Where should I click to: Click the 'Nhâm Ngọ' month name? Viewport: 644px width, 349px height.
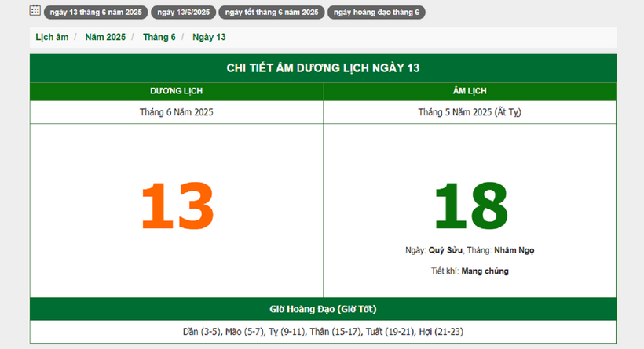pos(514,250)
